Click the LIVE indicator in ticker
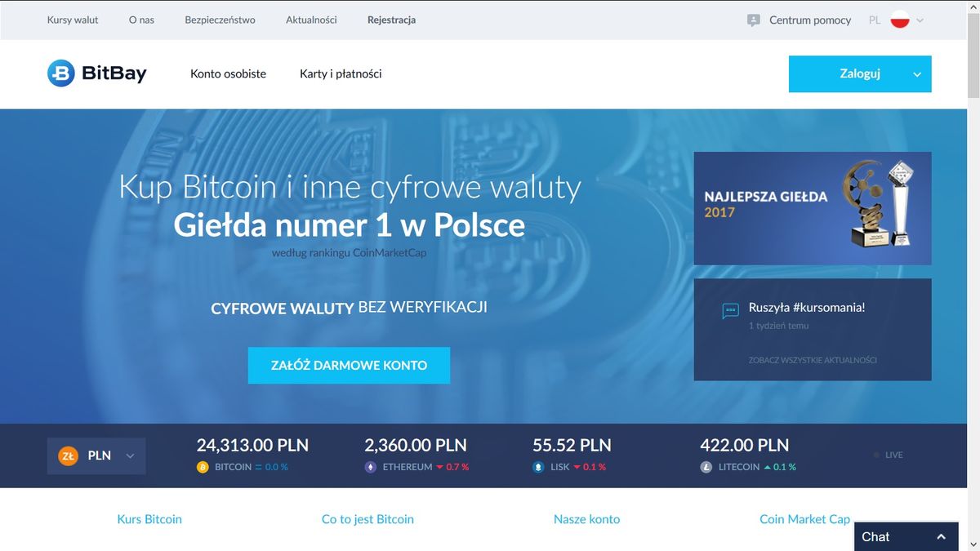This screenshot has width=980, height=551. tap(889, 455)
